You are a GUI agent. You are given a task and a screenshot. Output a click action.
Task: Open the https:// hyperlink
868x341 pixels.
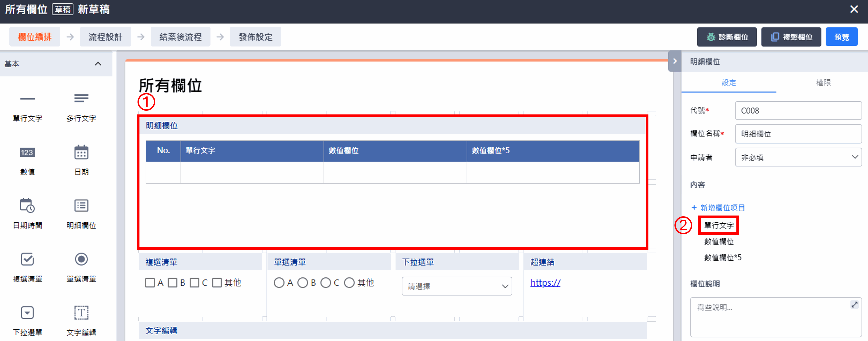(x=545, y=283)
